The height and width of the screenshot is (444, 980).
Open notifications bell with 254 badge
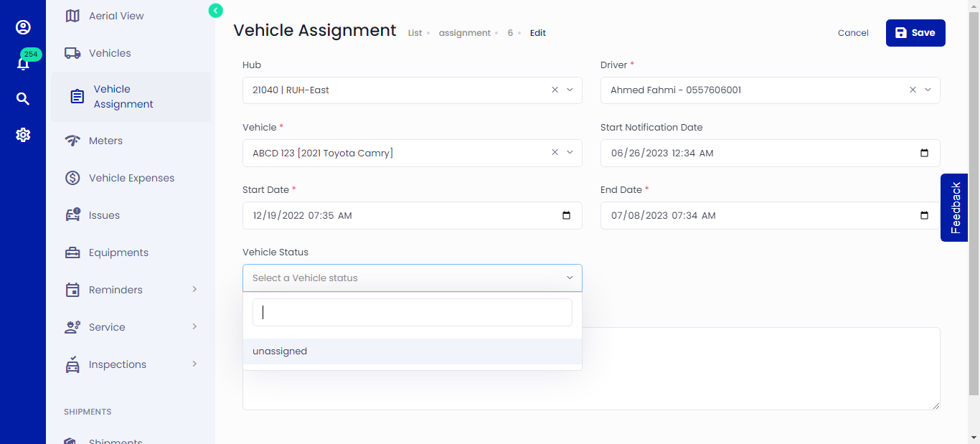click(23, 63)
